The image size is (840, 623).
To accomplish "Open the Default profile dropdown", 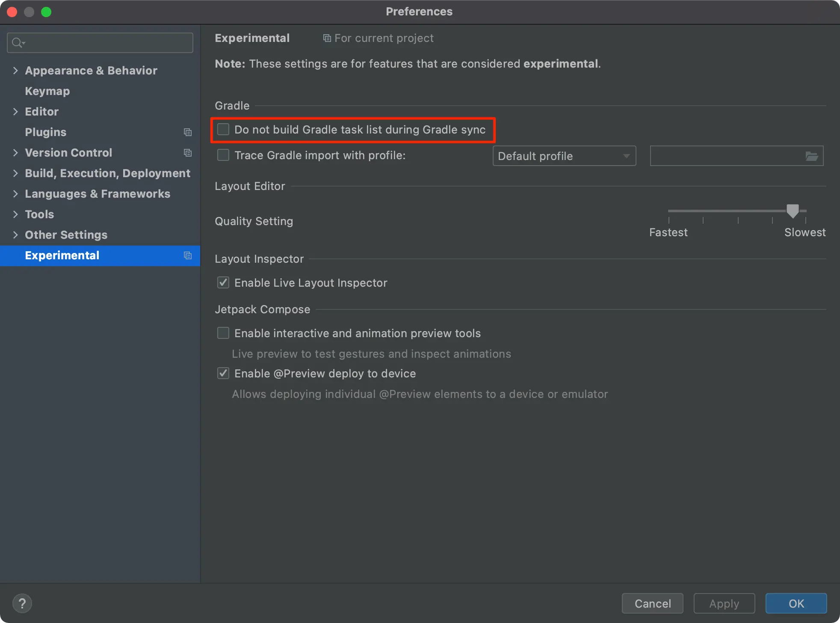I will pyautogui.click(x=564, y=156).
